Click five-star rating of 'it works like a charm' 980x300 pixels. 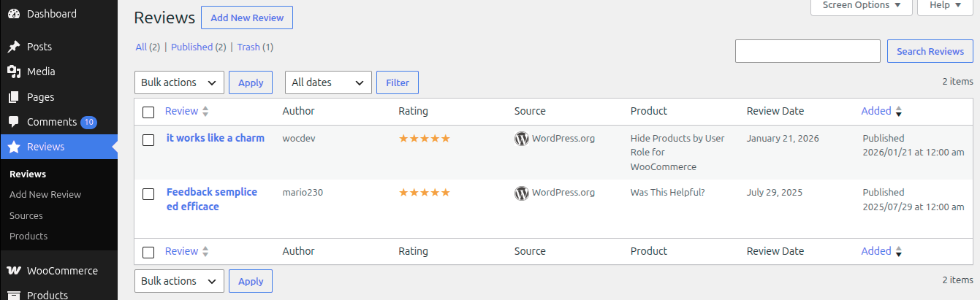[424, 138]
